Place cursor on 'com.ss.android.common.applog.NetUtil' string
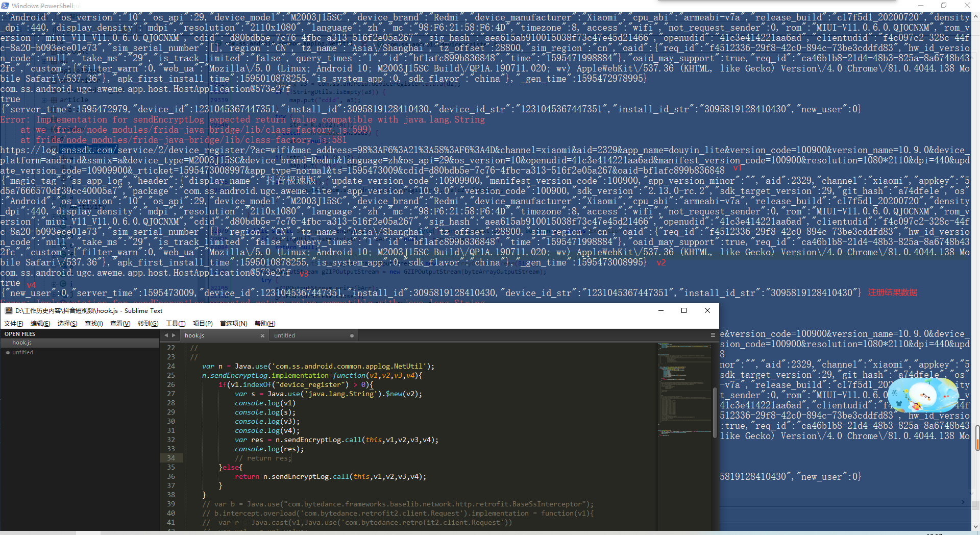980x535 pixels. [349, 367]
